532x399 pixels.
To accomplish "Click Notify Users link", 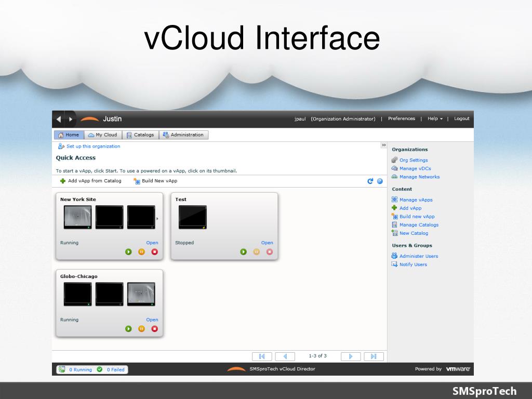I will click(x=413, y=264).
